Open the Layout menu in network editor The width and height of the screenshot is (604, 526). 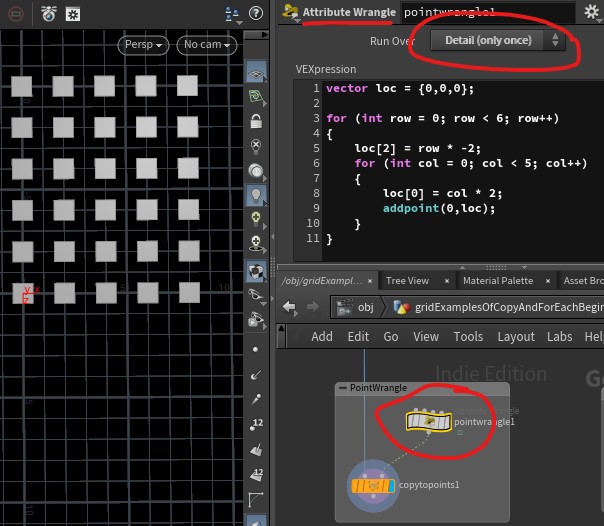point(516,337)
